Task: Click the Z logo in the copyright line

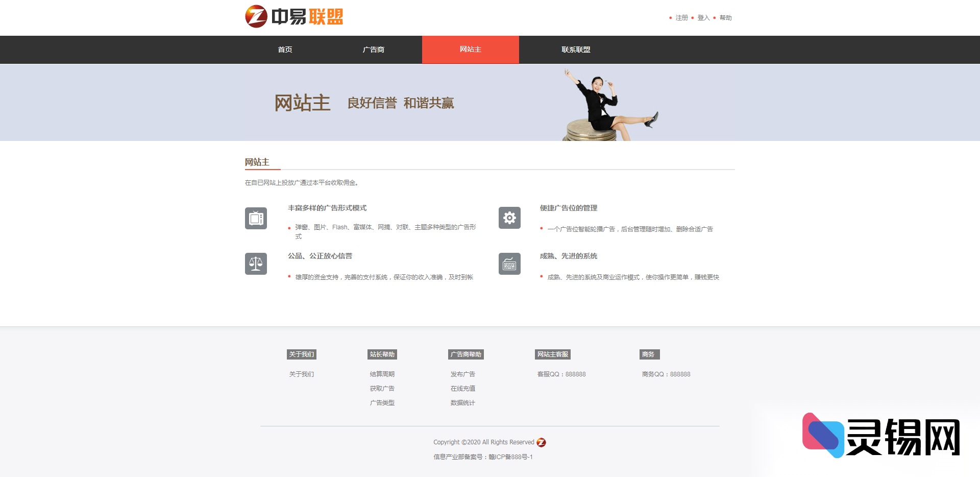Action: [542, 442]
